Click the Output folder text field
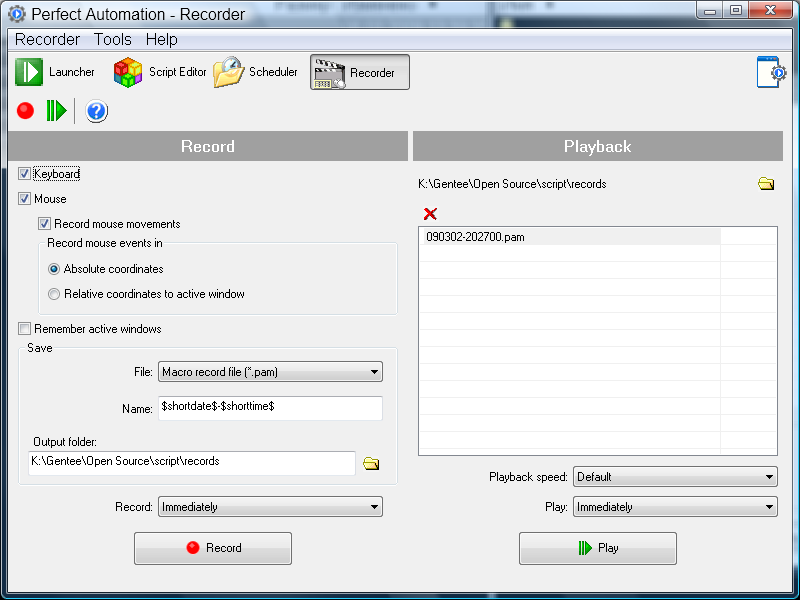The image size is (800, 600). [x=192, y=462]
